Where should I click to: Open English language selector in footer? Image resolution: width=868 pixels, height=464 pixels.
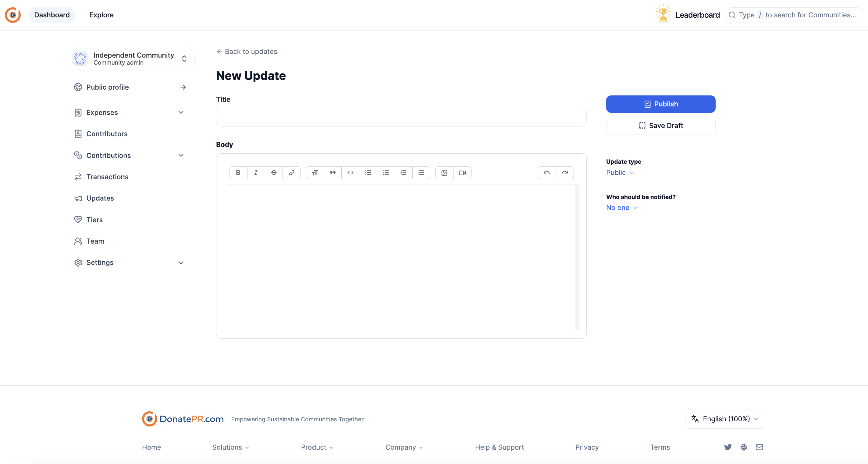[x=725, y=419]
